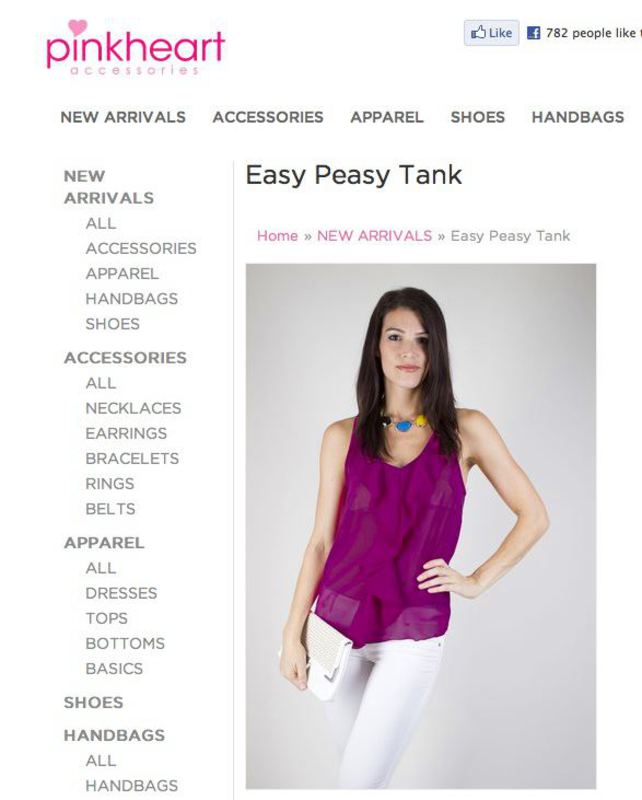Open NEW ARRIVALS in top navigation
Image resolution: width=642 pixels, height=800 pixels.
[123, 117]
